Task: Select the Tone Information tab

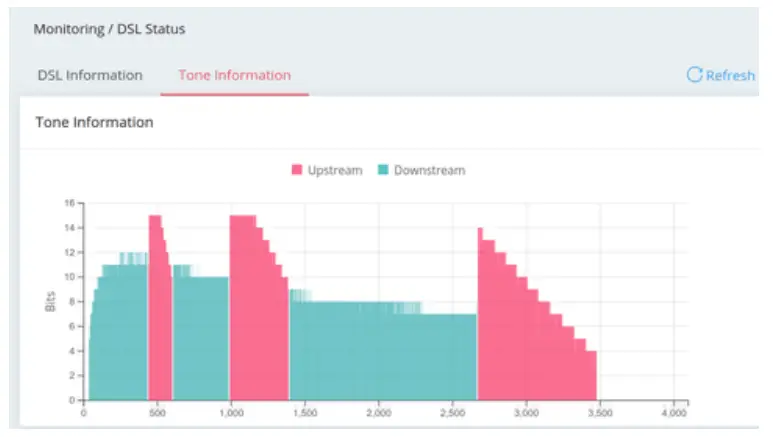Action: click(235, 75)
